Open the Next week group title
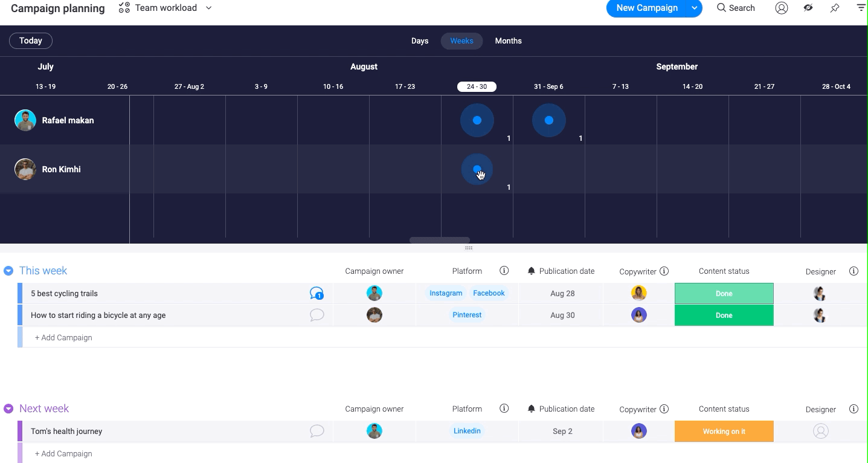The image size is (868, 463). 44,409
